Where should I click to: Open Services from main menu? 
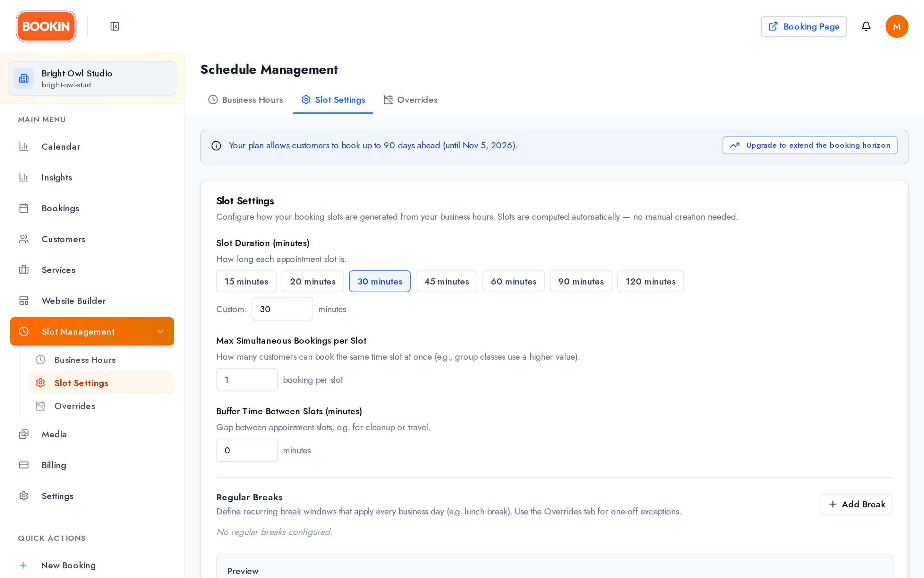coord(92,270)
